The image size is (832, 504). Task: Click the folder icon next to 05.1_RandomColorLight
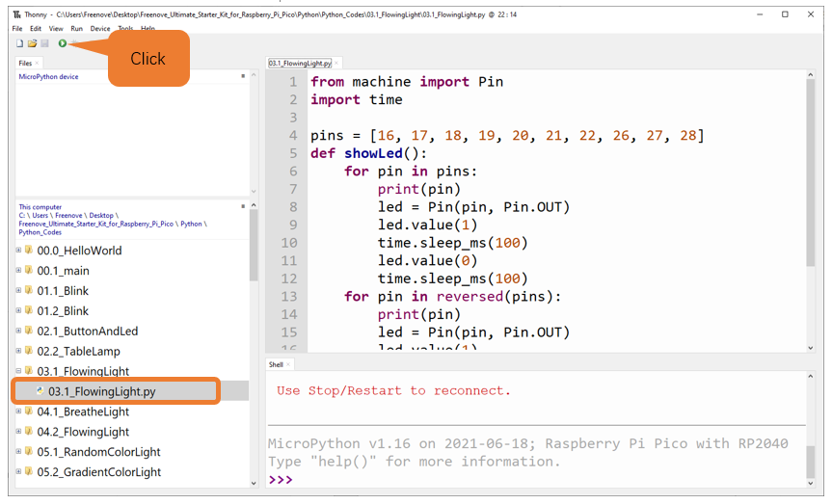click(x=29, y=451)
